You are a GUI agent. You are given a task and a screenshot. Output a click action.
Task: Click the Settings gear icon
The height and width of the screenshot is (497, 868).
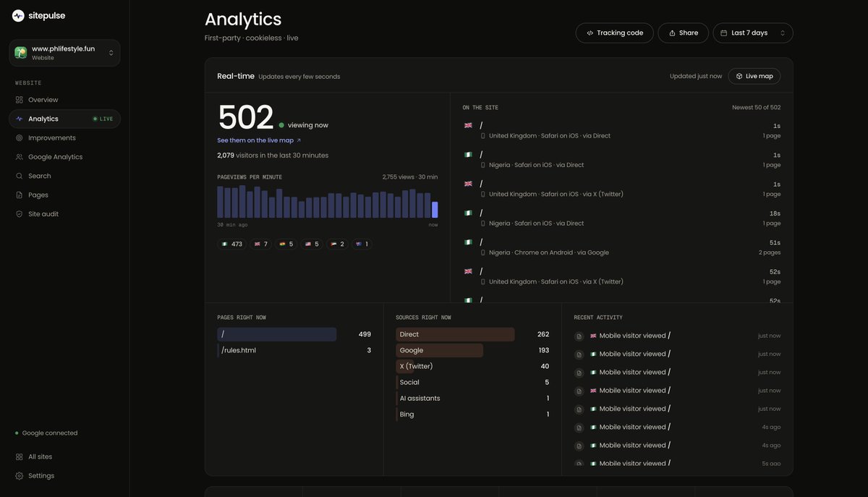[20, 476]
